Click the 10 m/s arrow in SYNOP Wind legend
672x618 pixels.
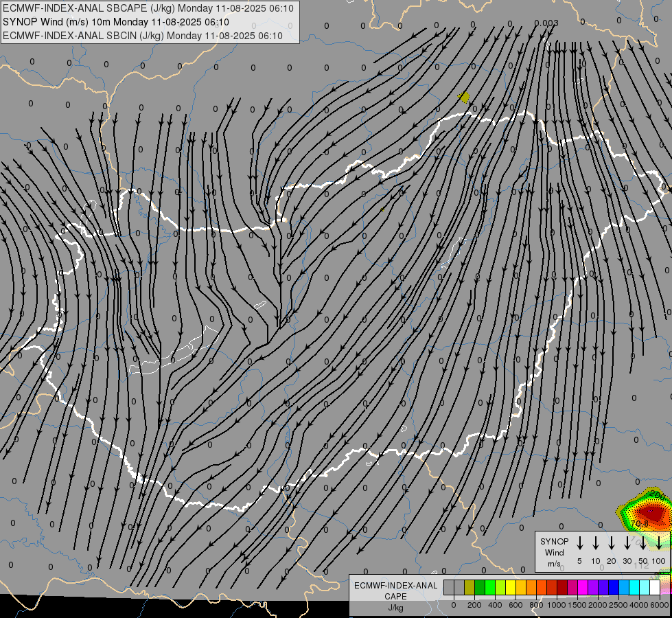(x=596, y=543)
